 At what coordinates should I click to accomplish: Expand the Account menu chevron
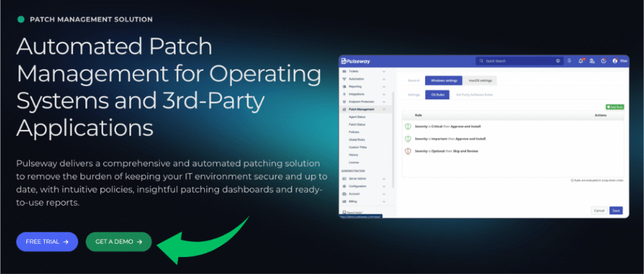[384, 193]
